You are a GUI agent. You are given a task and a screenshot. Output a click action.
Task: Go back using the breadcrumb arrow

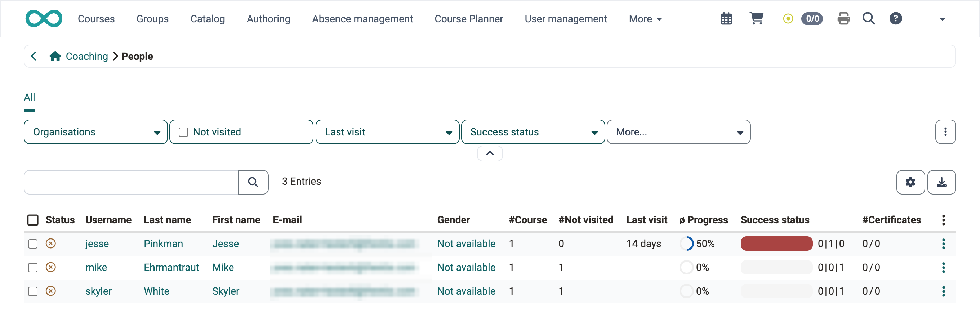click(34, 56)
